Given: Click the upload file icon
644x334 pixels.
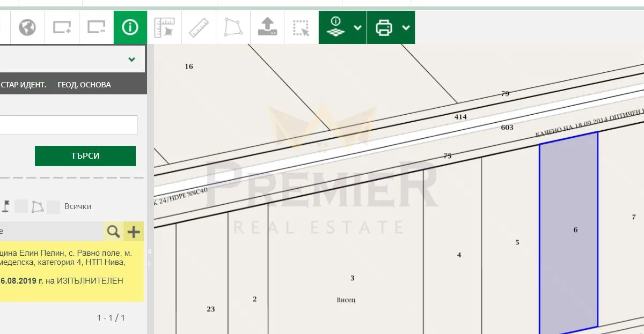Looking at the screenshot, I should [x=267, y=27].
